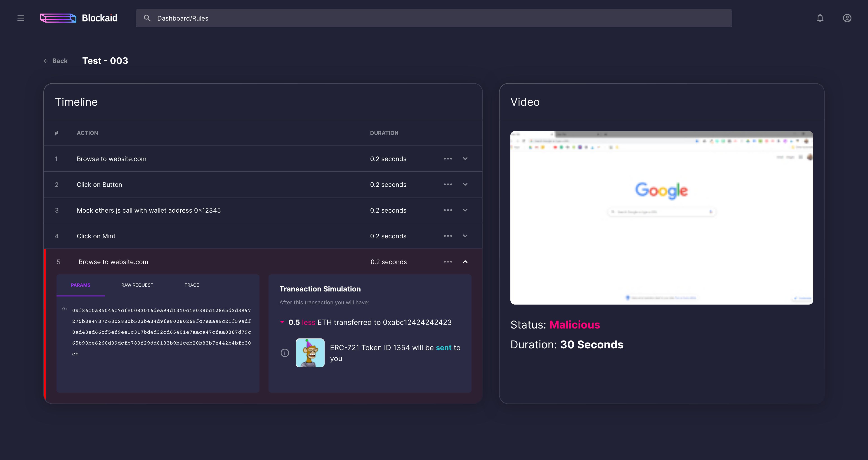
Task: Click the search magnifier icon
Action: [x=147, y=18]
